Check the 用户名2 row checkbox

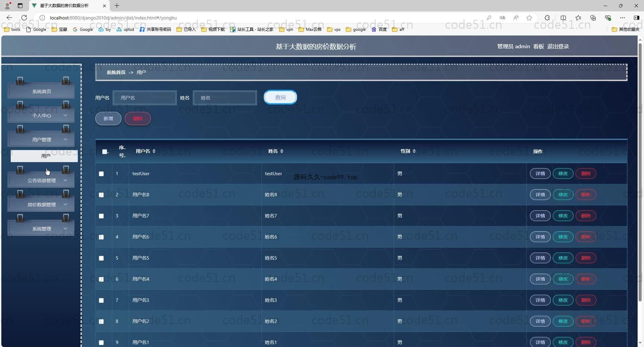coord(101,322)
